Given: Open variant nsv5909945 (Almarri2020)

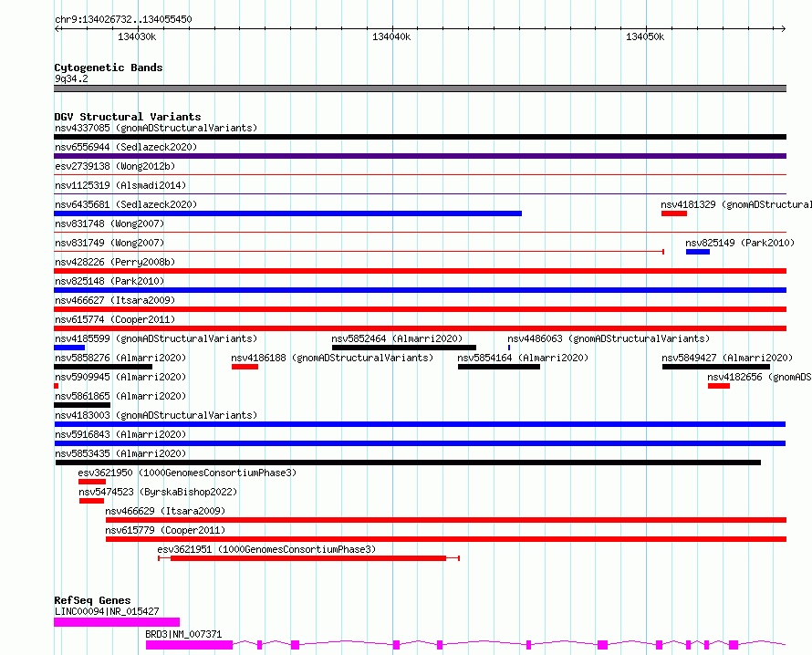Looking at the screenshot, I should pos(120,377).
